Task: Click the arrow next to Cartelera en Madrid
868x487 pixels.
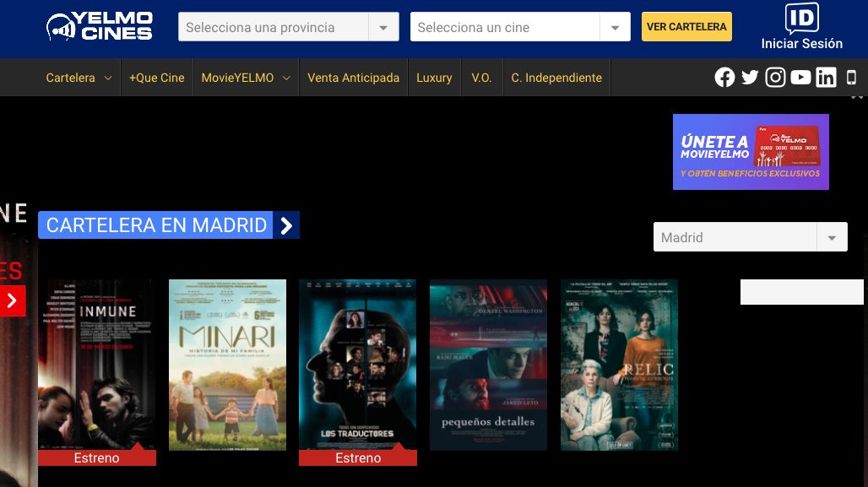Action: [286, 225]
